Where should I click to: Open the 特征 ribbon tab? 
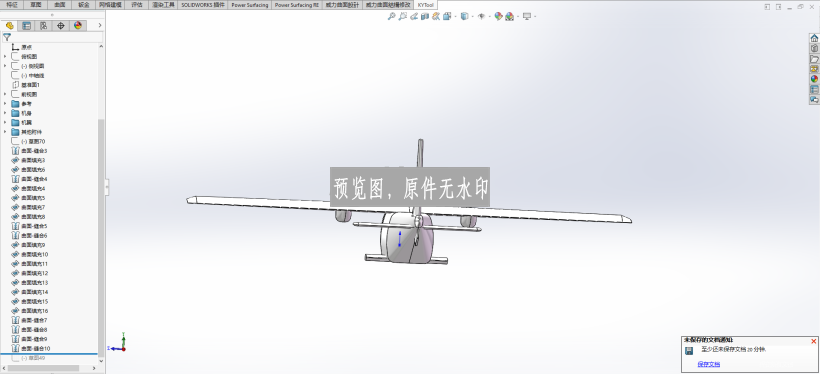pyautogui.click(x=12, y=5)
